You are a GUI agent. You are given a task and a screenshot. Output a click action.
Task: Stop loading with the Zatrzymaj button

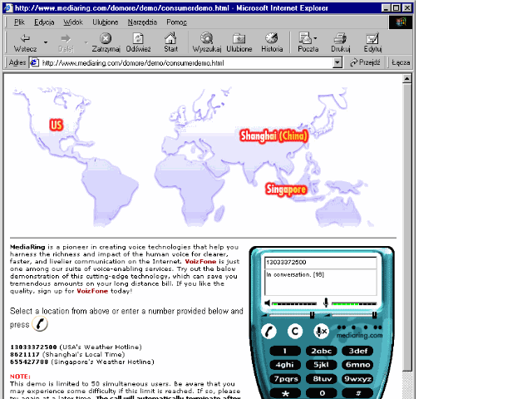point(106,42)
